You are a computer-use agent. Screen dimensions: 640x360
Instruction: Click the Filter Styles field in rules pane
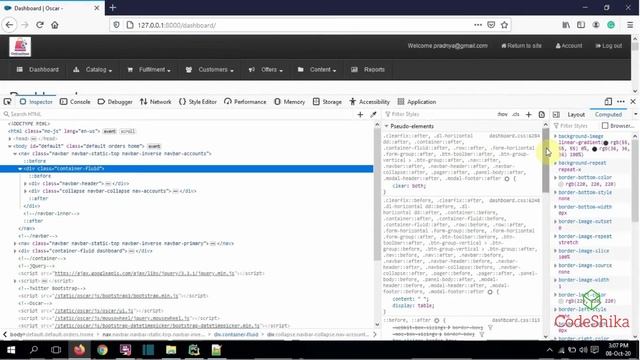pos(439,114)
